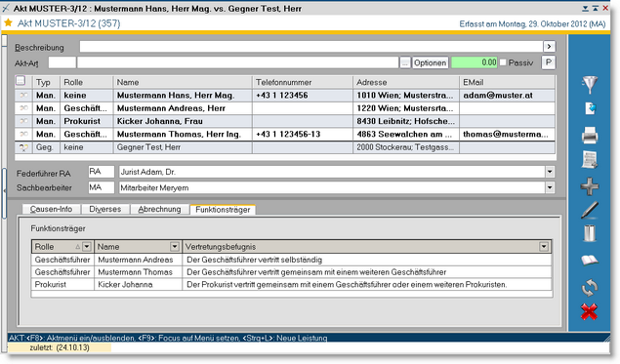Click the green 0.00 balance field
The width and height of the screenshot is (620, 364).
click(475, 62)
